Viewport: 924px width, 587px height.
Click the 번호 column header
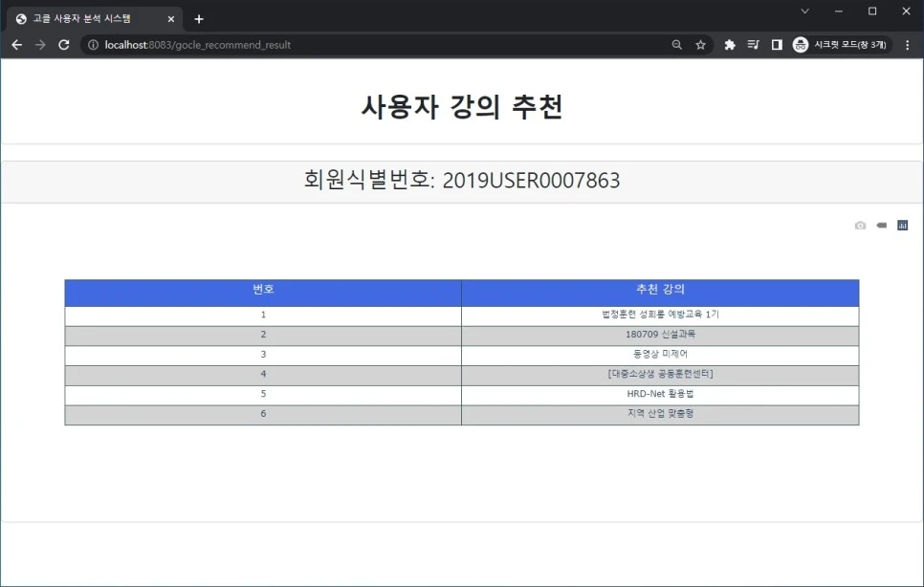point(263,293)
